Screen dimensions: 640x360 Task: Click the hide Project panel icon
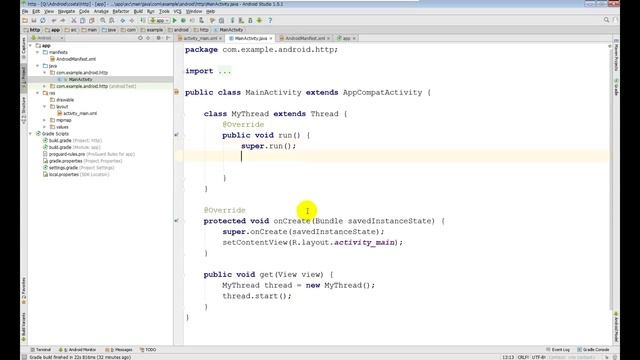pos(168,38)
